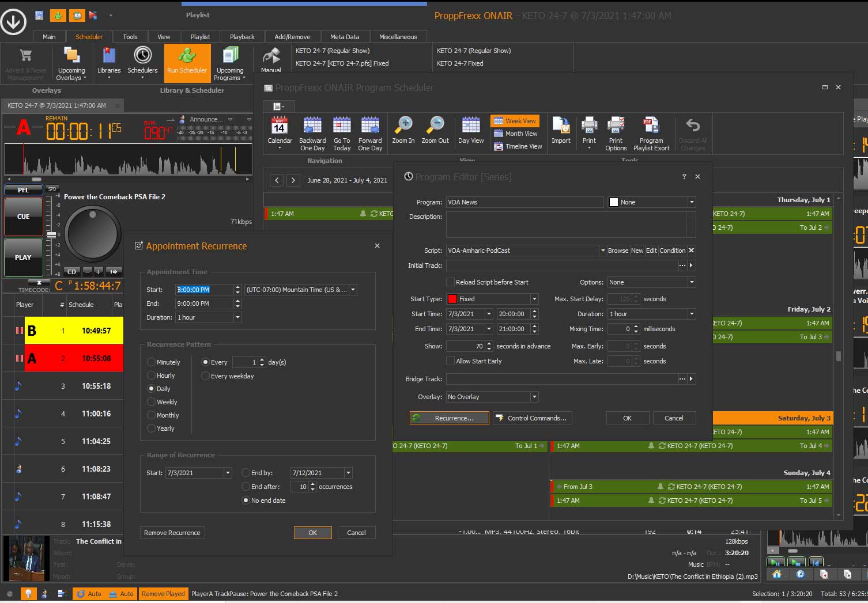Switch to the Meta Data tab

click(345, 37)
